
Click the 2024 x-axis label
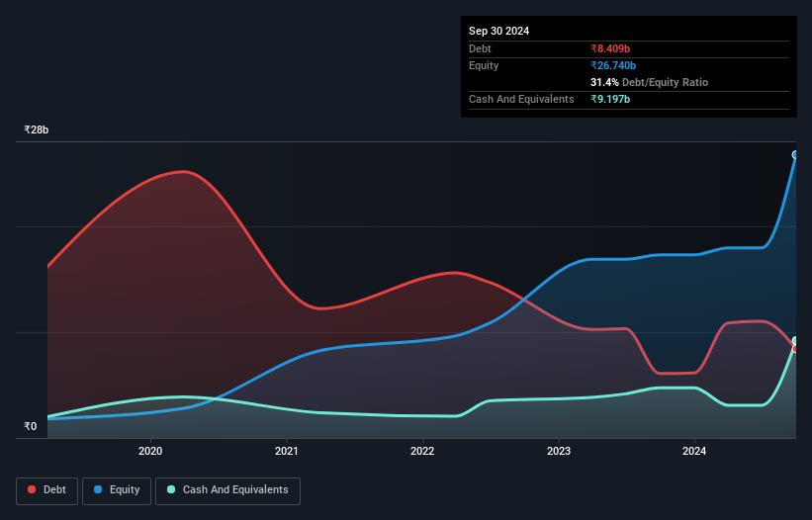[694, 451]
